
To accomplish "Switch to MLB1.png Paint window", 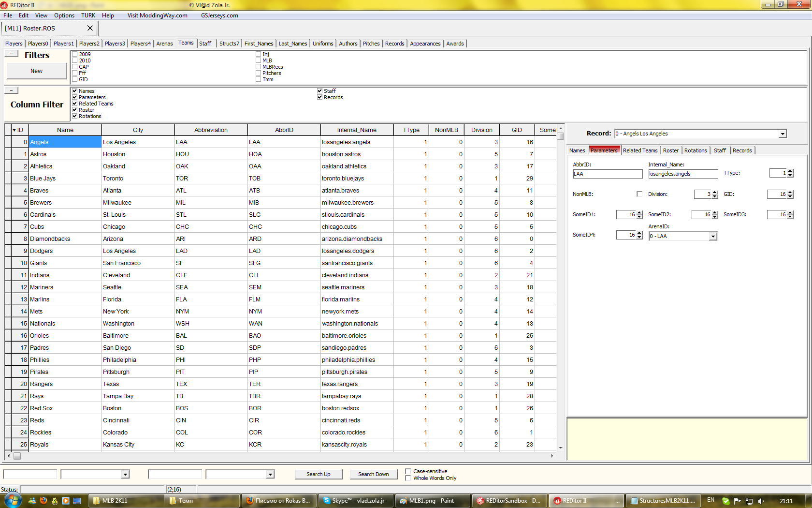I will 432,501.
